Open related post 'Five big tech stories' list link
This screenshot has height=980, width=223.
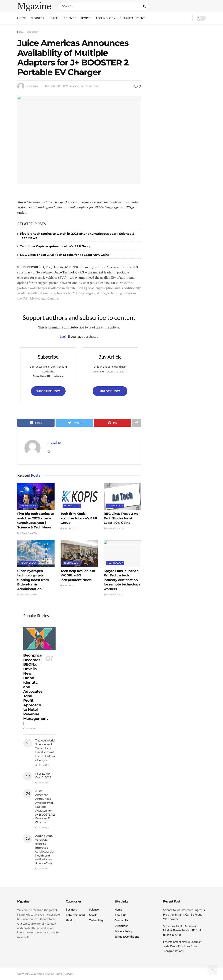[x=77, y=236]
